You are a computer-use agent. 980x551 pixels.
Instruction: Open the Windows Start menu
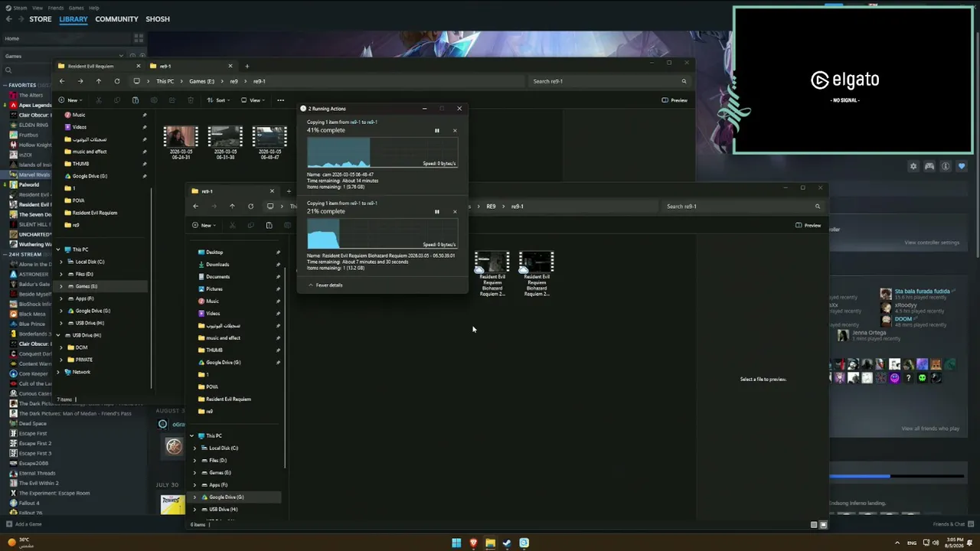[x=456, y=543]
